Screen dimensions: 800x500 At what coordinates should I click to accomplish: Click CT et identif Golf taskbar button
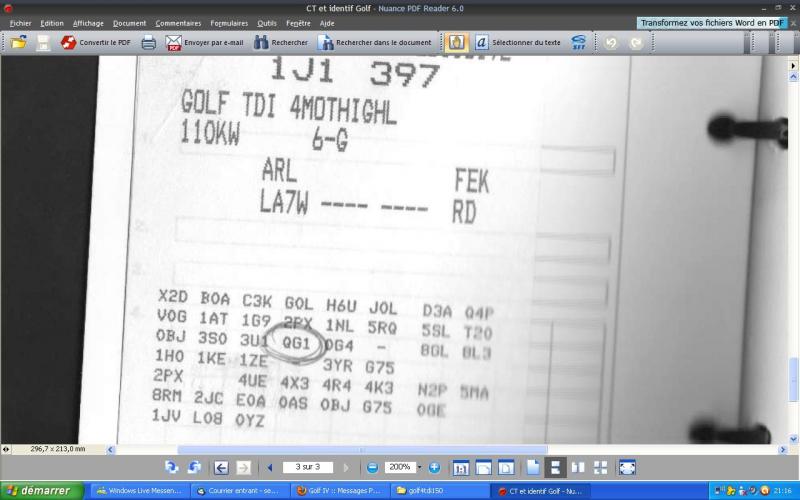point(540,491)
